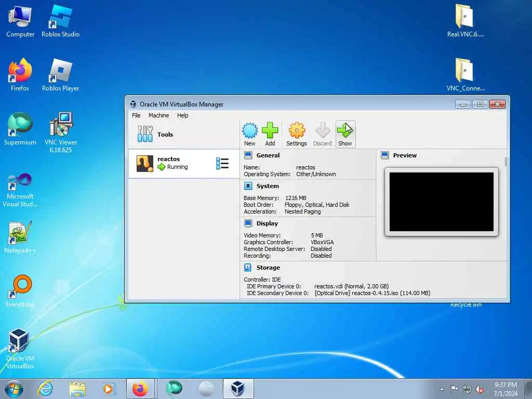Screen dimensions: 532x399
Task: Click the black VM preview thumbnail
Action: coord(442,202)
